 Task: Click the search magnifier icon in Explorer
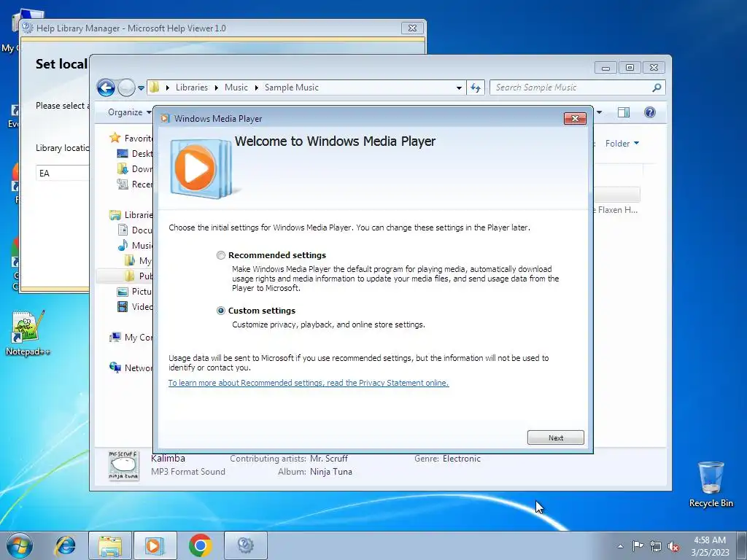click(657, 87)
